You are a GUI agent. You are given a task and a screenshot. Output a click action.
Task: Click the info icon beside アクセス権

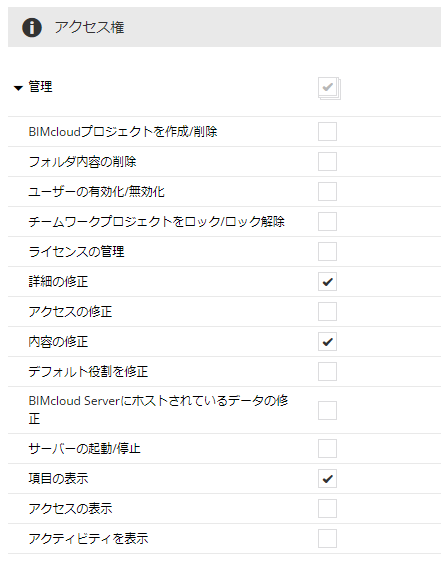(x=32, y=27)
